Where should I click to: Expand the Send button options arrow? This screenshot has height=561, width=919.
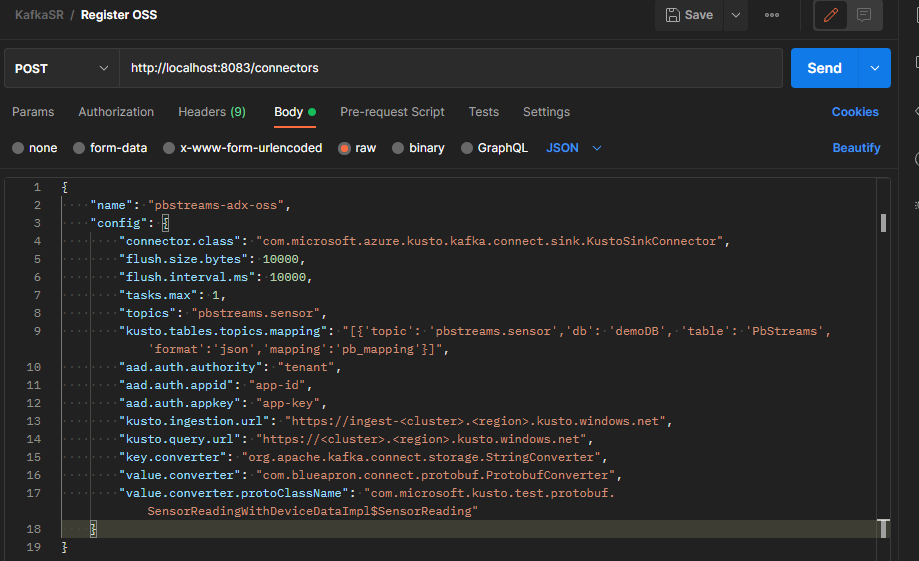pos(874,69)
